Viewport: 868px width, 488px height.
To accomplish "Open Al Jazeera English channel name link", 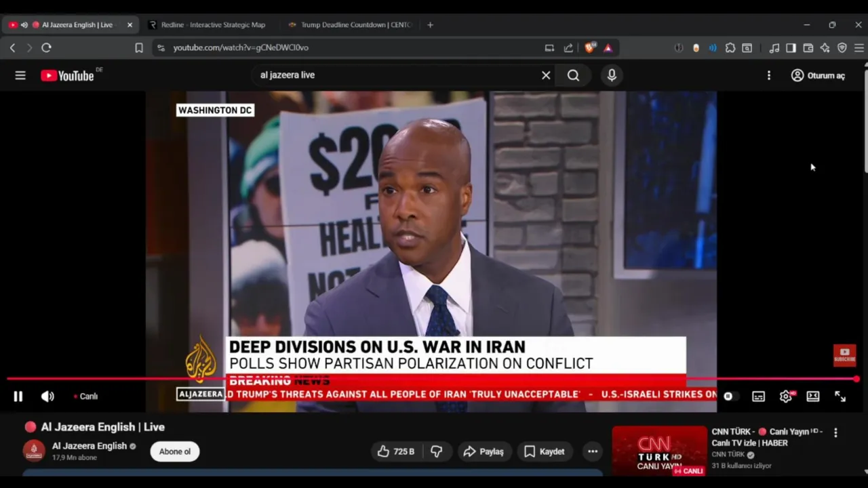I will pyautogui.click(x=90, y=446).
